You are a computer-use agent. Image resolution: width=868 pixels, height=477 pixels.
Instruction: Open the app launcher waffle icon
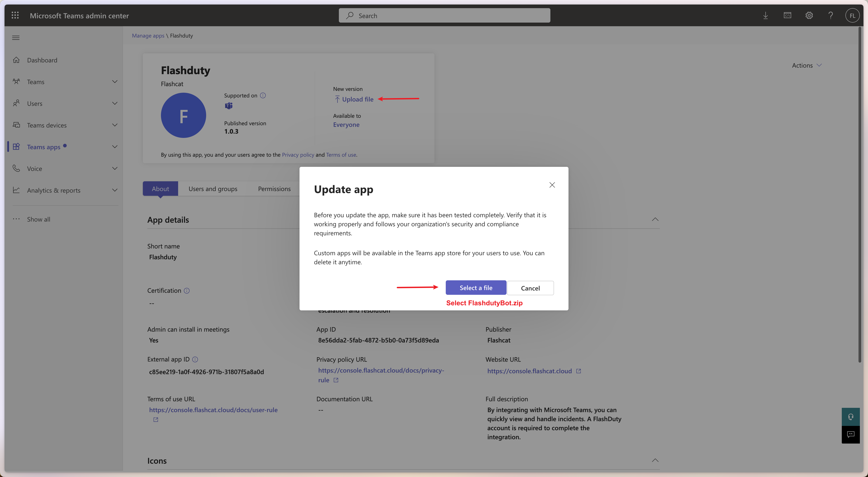pos(15,15)
